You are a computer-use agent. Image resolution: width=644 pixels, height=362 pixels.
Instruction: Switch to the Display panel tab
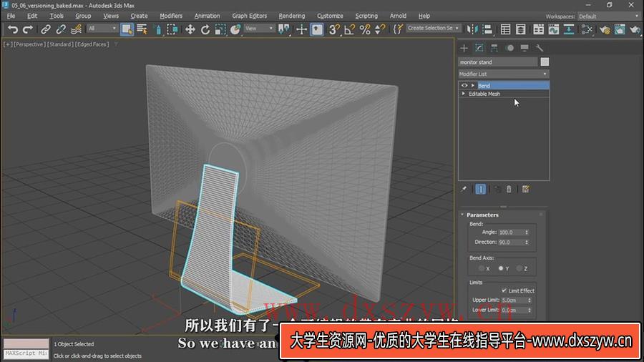coord(525,48)
